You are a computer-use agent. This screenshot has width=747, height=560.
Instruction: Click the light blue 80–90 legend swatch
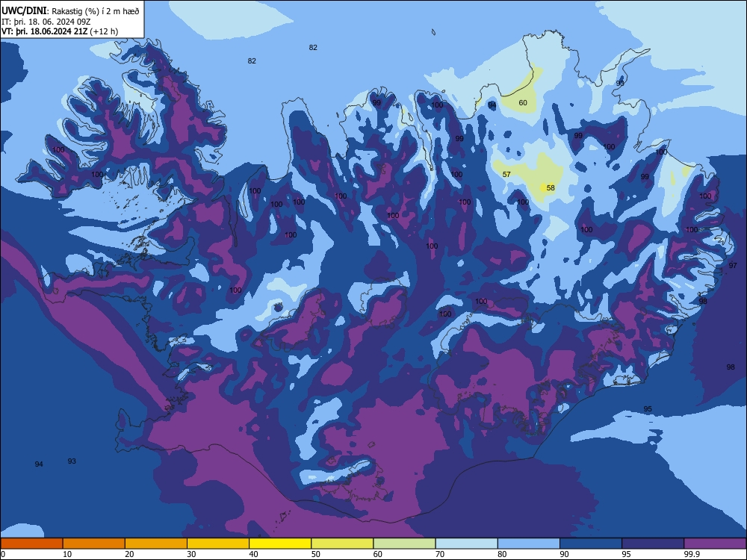[529, 544]
